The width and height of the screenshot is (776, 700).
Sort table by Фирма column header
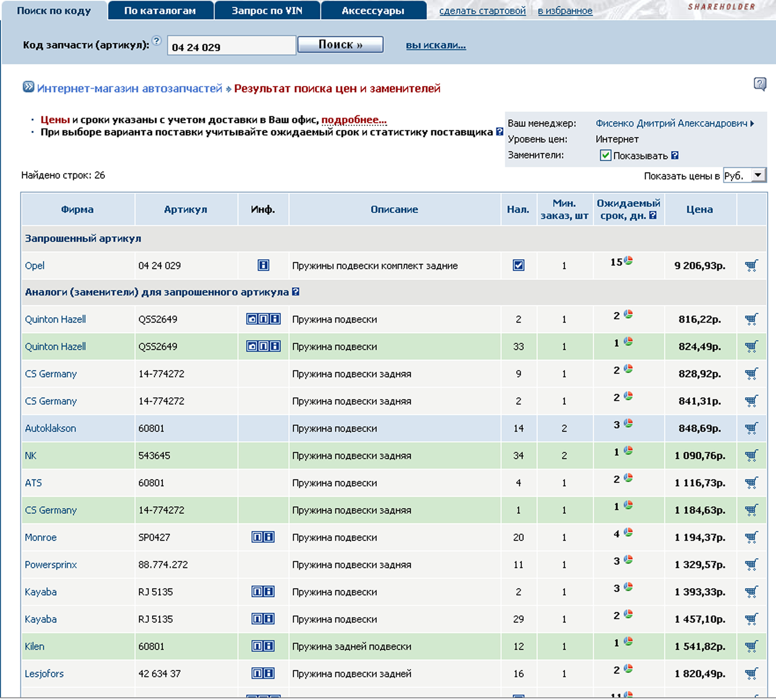(x=77, y=209)
